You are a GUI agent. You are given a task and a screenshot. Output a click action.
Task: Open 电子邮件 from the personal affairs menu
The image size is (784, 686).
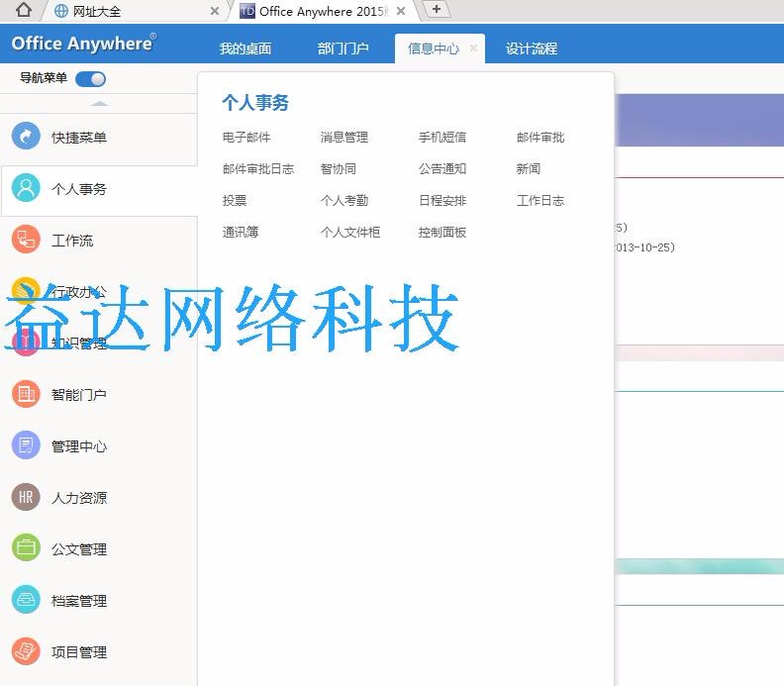click(x=246, y=138)
